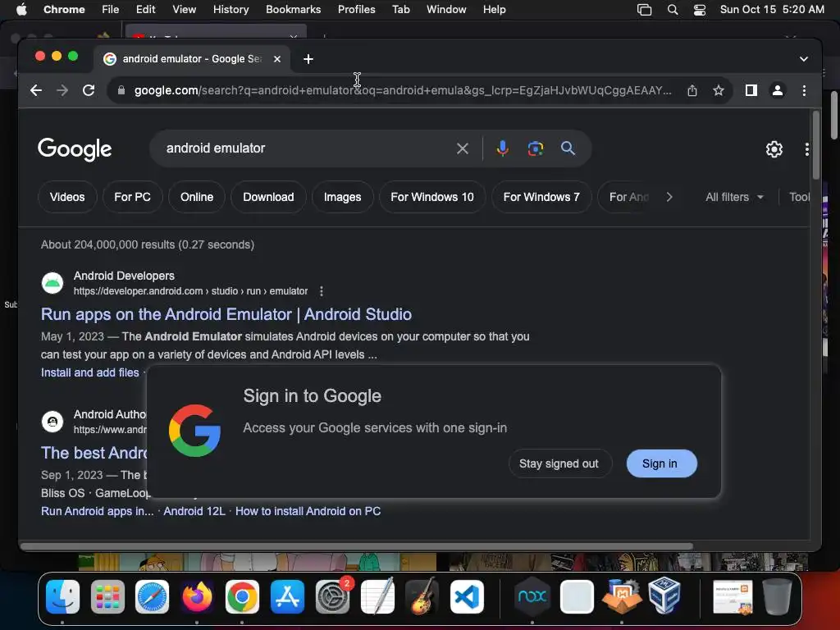Show more filter chips with the arrow
The width and height of the screenshot is (840, 630).
click(x=669, y=197)
